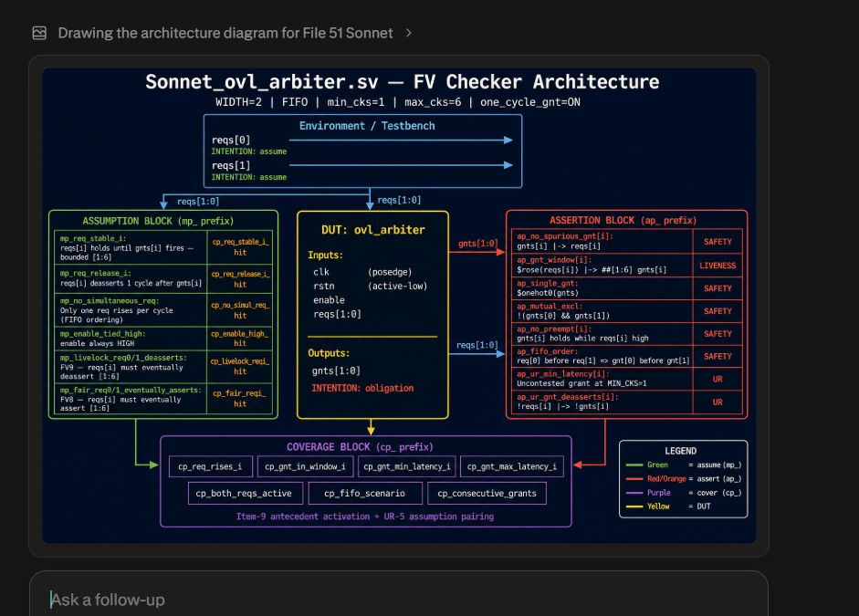Click the 'mp_req_release_i:' assumption entry
Image resolution: width=859 pixels, height=616 pixels.
[x=131, y=278]
